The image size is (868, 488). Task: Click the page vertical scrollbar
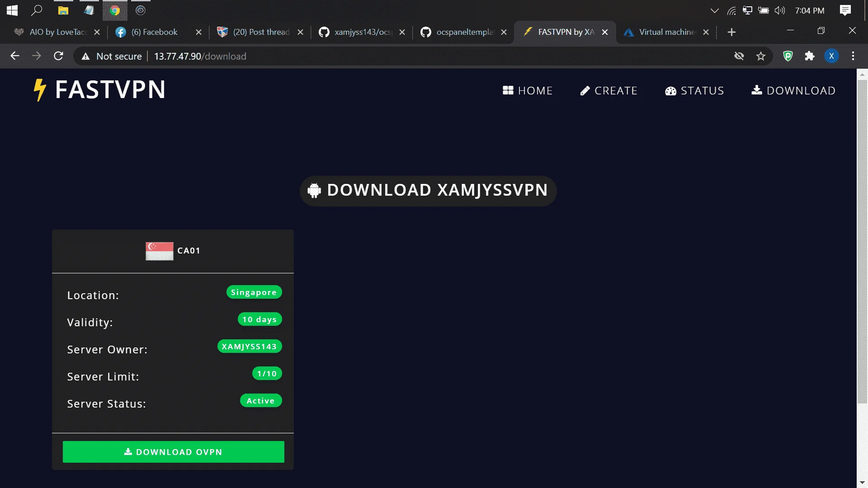[x=862, y=241]
